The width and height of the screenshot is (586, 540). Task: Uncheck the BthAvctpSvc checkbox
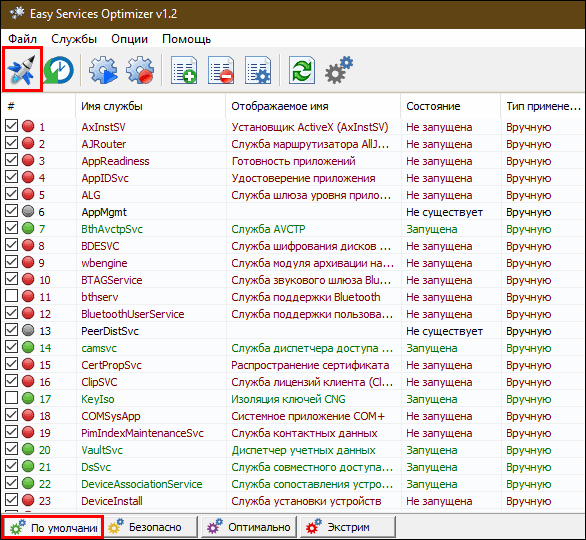(x=12, y=228)
